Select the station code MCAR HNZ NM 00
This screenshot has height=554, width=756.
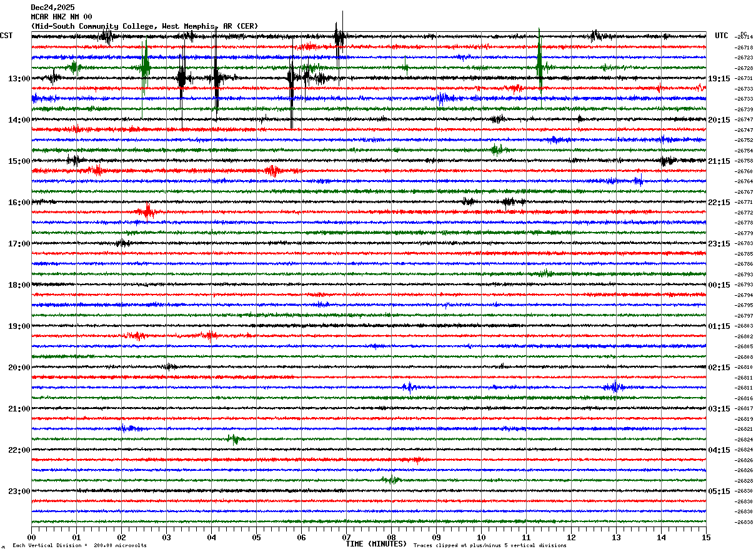[x=61, y=17]
